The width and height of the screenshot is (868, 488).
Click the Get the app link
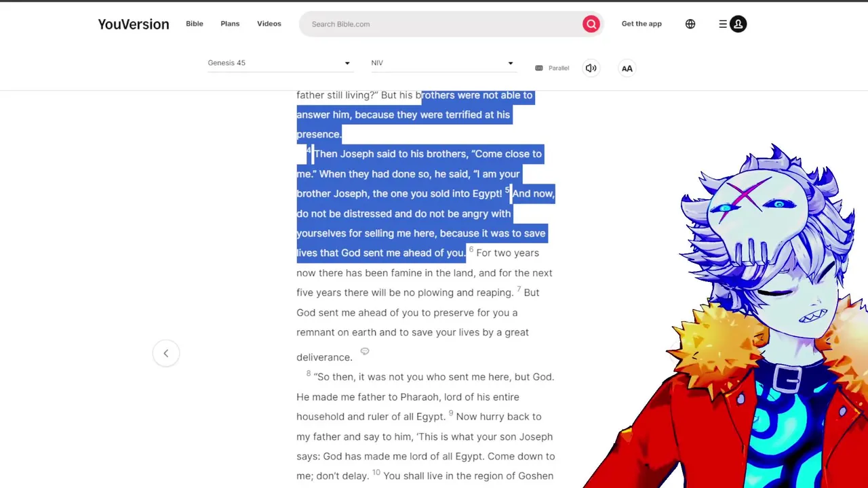pos(642,24)
